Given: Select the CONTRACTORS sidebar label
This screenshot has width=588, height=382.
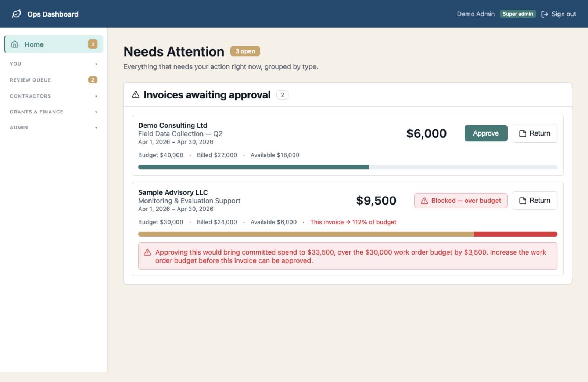Looking at the screenshot, I should click(30, 96).
